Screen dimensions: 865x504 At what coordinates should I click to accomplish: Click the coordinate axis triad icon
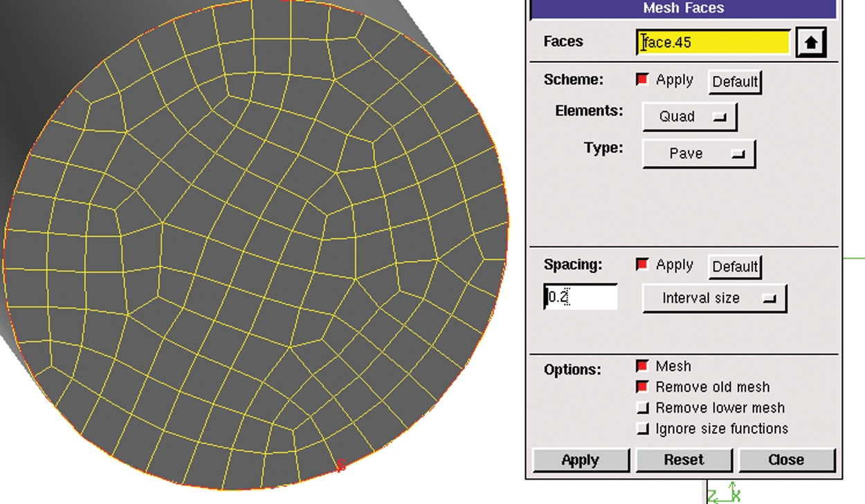click(x=725, y=494)
